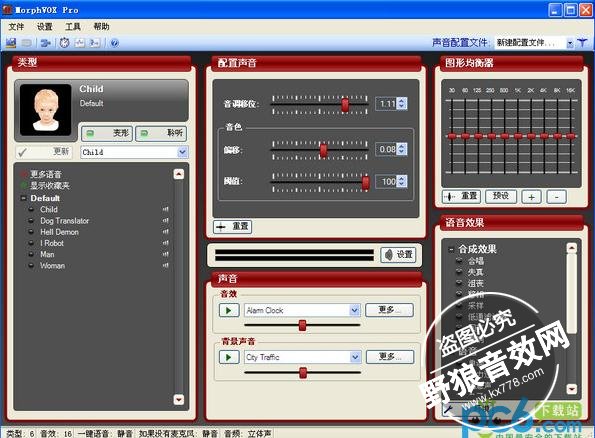Click the 更新 update button
Viewport: 595px width, 438px height.
pyautogui.click(x=45, y=152)
